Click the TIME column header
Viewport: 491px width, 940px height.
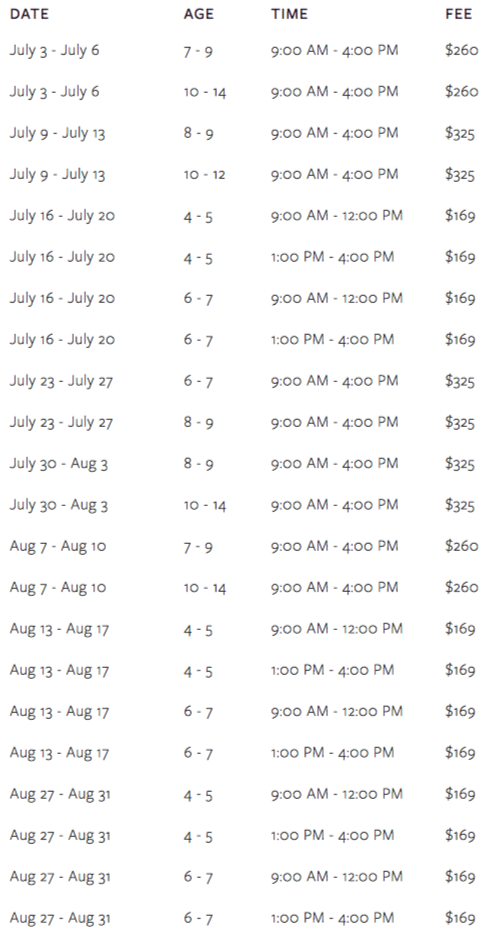289,14
